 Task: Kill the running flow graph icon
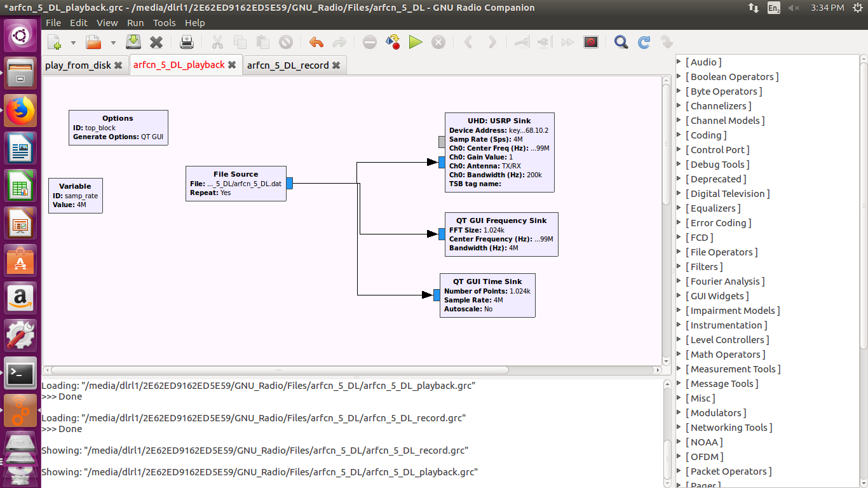[x=438, y=43]
